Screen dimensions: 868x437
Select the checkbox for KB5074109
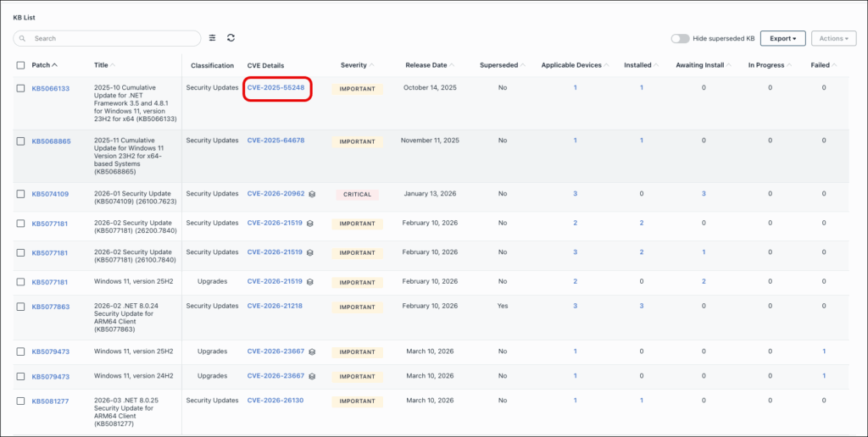[20, 194]
